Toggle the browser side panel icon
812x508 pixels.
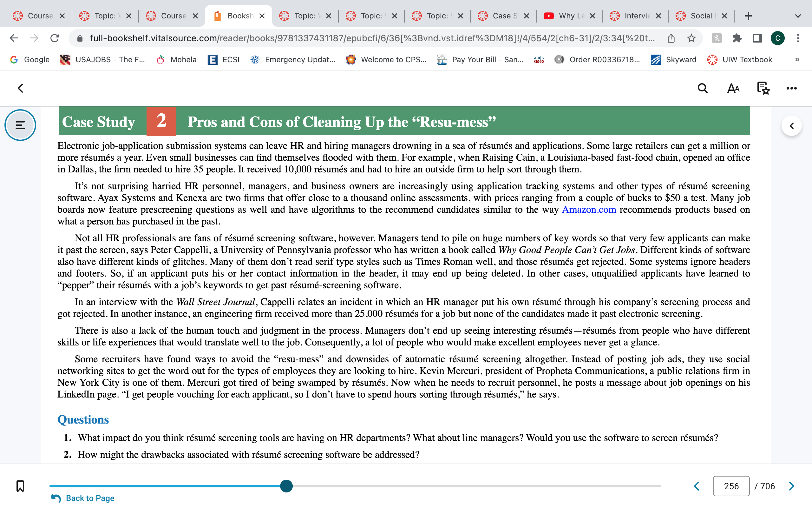(x=757, y=38)
